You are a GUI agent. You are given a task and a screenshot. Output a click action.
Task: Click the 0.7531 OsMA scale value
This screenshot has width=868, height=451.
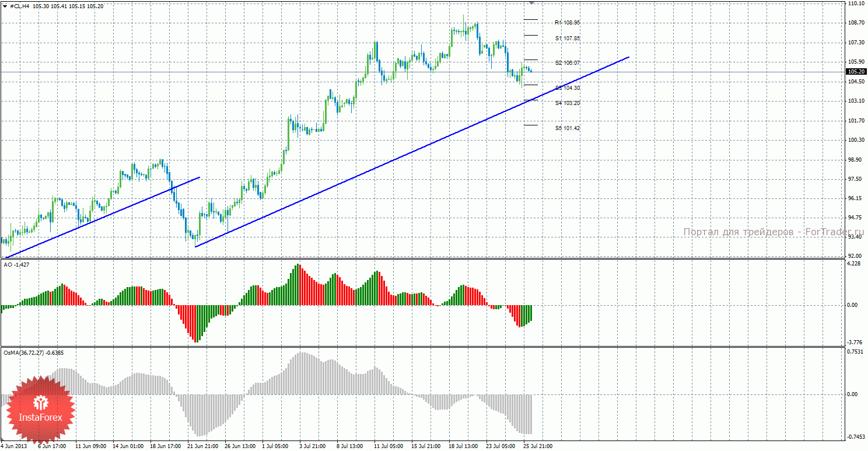[854, 352]
